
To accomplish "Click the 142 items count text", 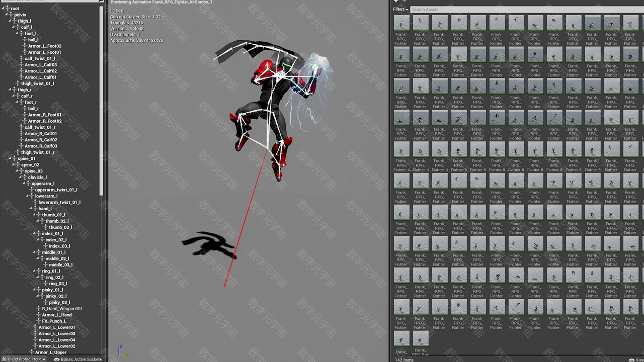I will (x=404, y=359).
